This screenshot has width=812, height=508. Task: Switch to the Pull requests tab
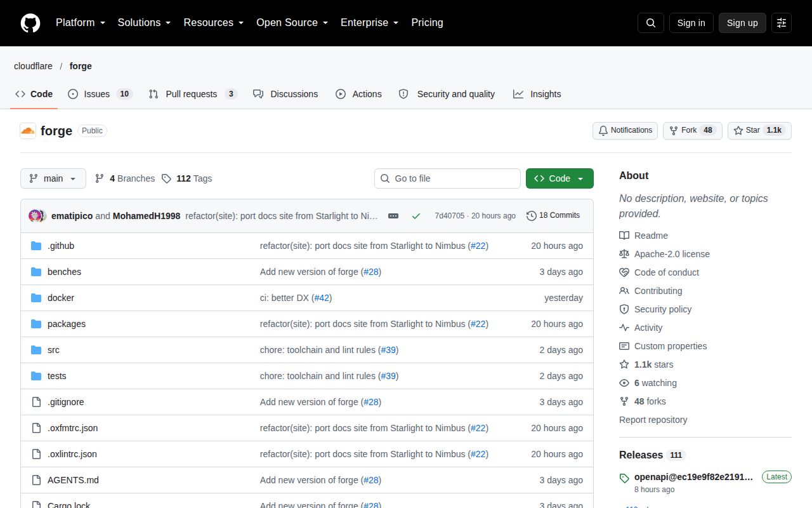[x=193, y=94]
